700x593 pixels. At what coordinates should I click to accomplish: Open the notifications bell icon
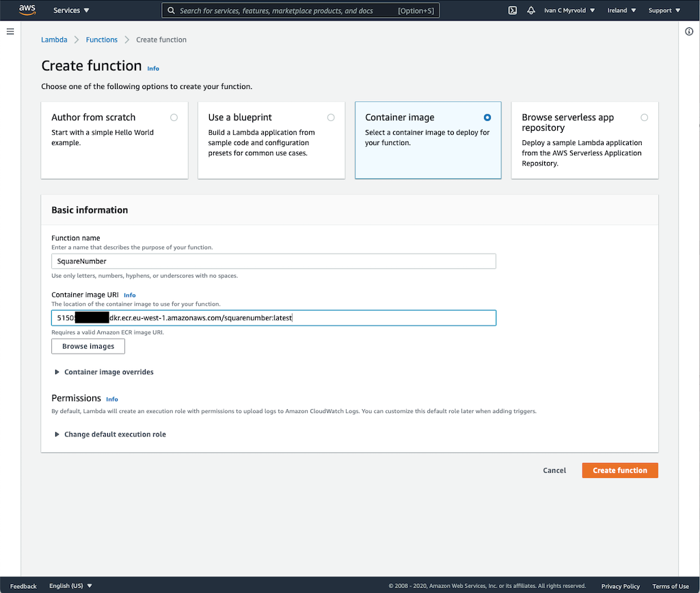(x=530, y=10)
